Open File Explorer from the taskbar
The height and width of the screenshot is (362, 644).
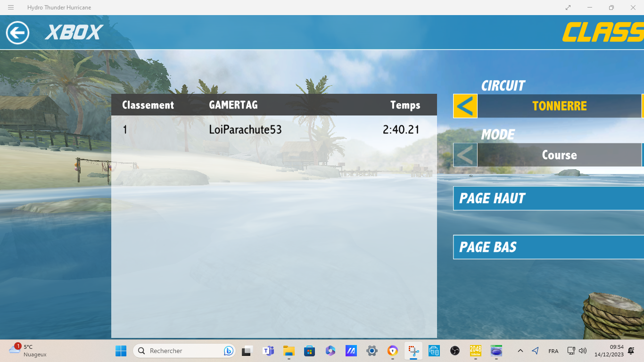289,351
